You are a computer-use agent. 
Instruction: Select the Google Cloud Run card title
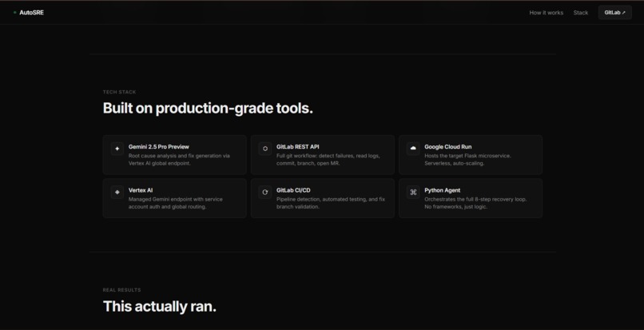[448, 147]
